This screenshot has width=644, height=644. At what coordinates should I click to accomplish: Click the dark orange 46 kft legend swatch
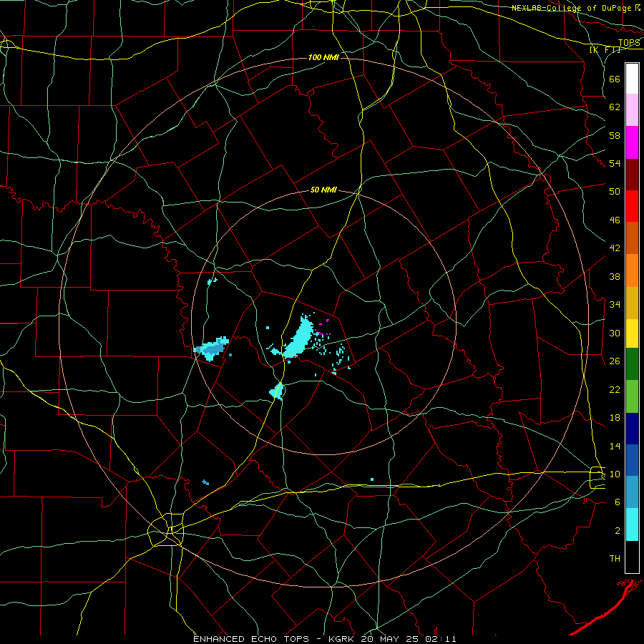[x=632, y=238]
